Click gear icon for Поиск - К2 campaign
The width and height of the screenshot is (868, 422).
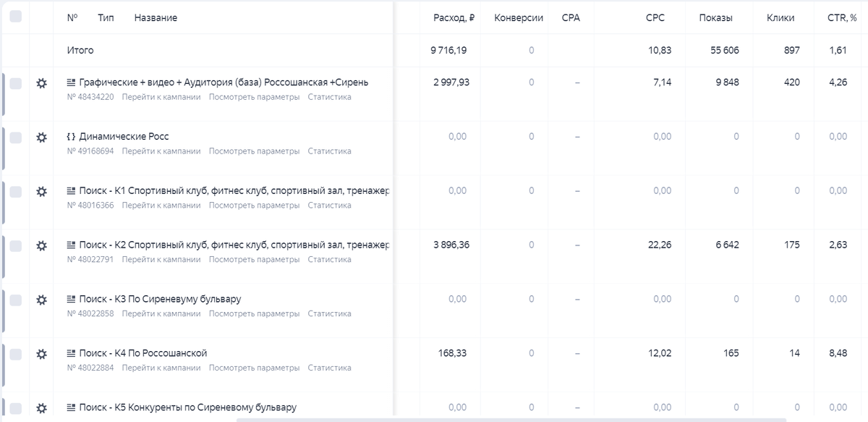coord(41,246)
